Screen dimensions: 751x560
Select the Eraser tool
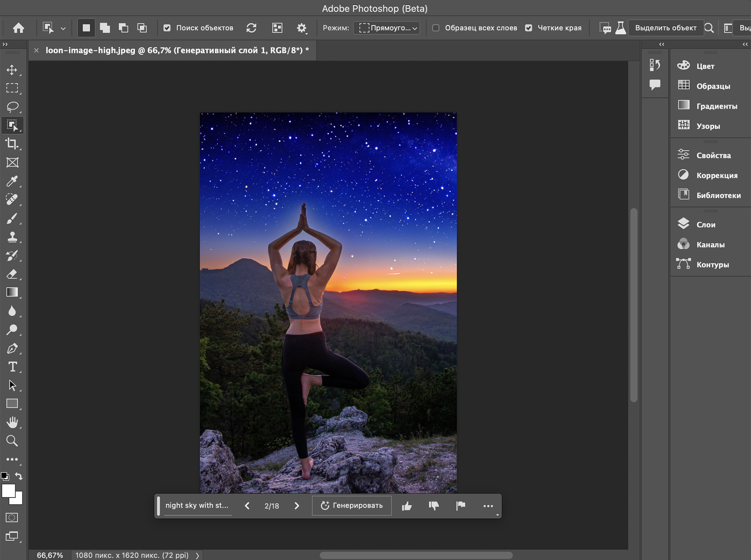[x=12, y=274]
